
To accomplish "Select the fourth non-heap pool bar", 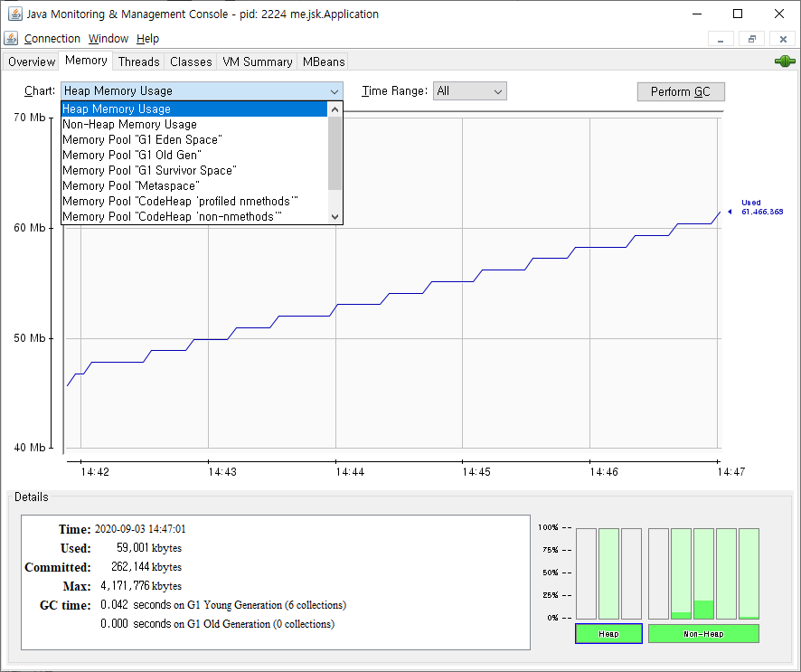I will (727, 573).
